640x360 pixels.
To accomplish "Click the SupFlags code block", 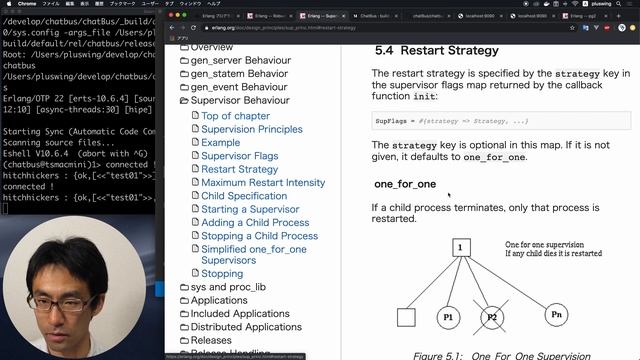I will pos(501,121).
